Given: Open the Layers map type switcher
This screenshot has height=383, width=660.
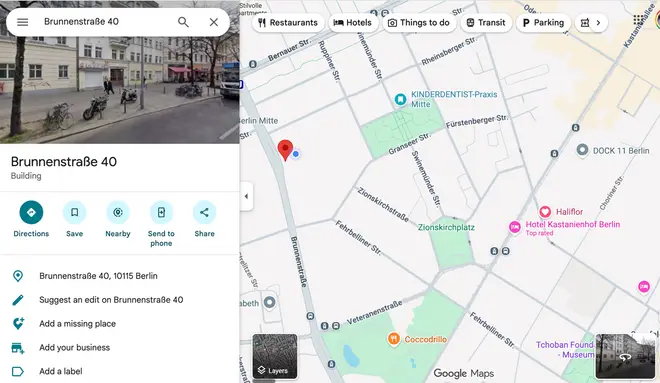Looking at the screenshot, I should coord(274,356).
